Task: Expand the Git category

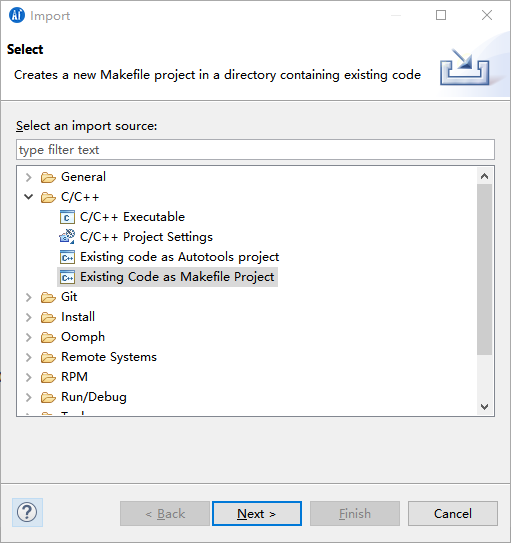Action: [29, 297]
